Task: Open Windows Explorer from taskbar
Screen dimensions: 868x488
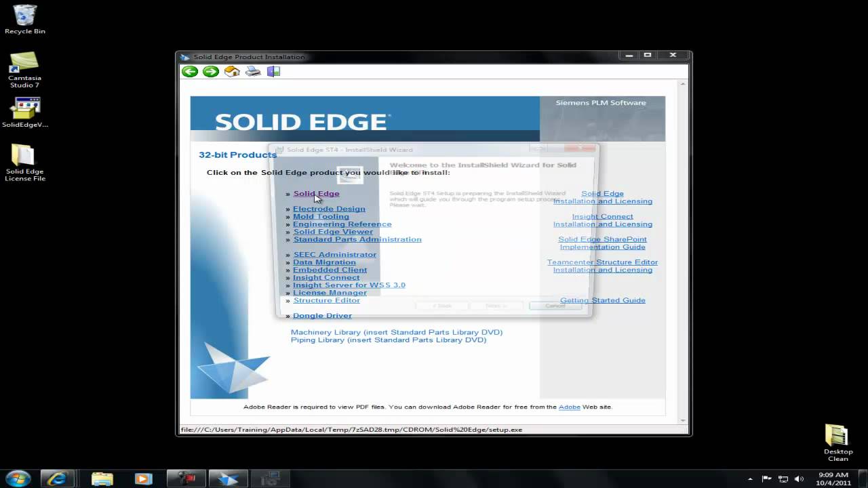Action: pyautogui.click(x=102, y=479)
